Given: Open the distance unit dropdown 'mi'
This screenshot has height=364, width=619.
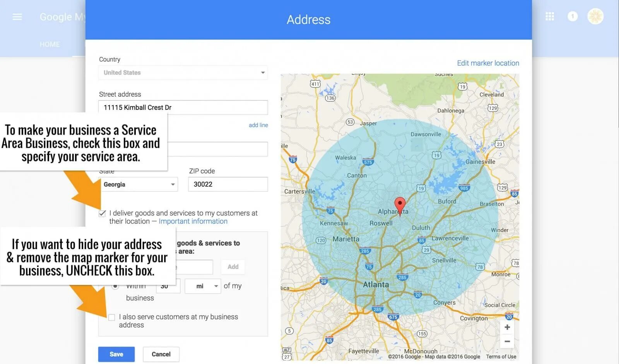Looking at the screenshot, I should pos(203,286).
